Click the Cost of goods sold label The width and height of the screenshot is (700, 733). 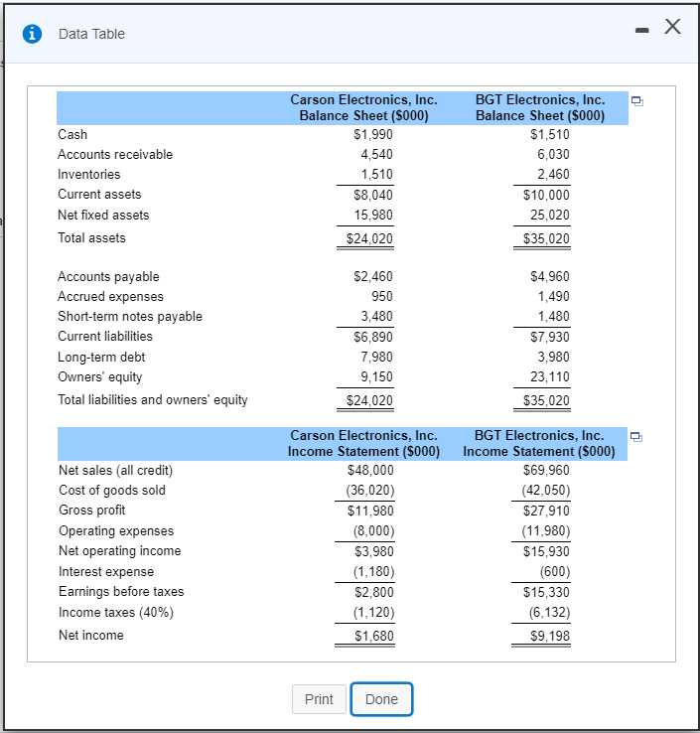pos(112,491)
